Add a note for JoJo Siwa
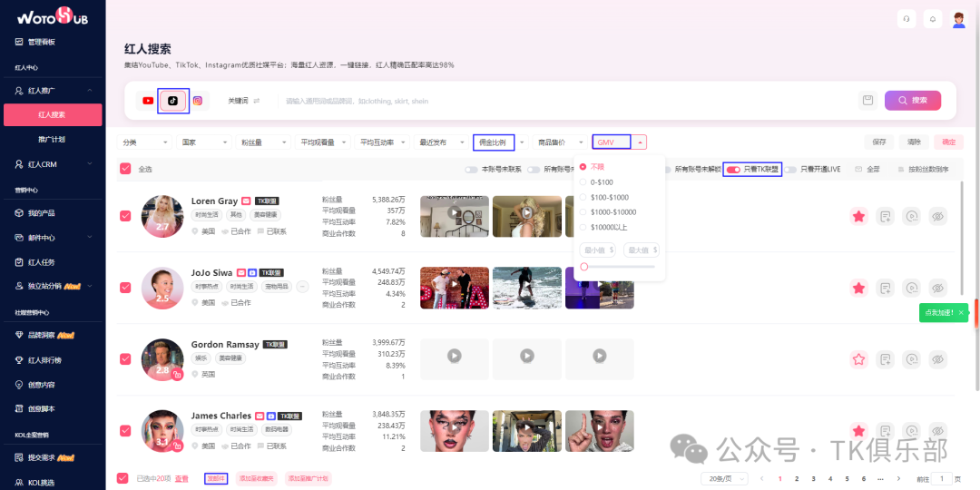The height and width of the screenshot is (490, 980). tap(885, 289)
